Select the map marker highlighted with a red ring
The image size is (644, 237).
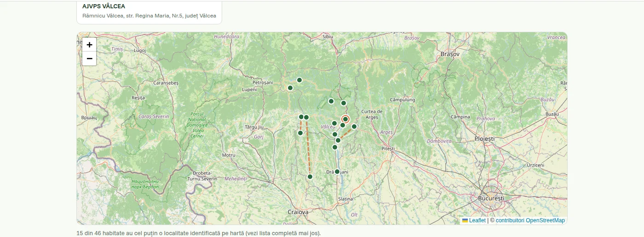coord(345,119)
